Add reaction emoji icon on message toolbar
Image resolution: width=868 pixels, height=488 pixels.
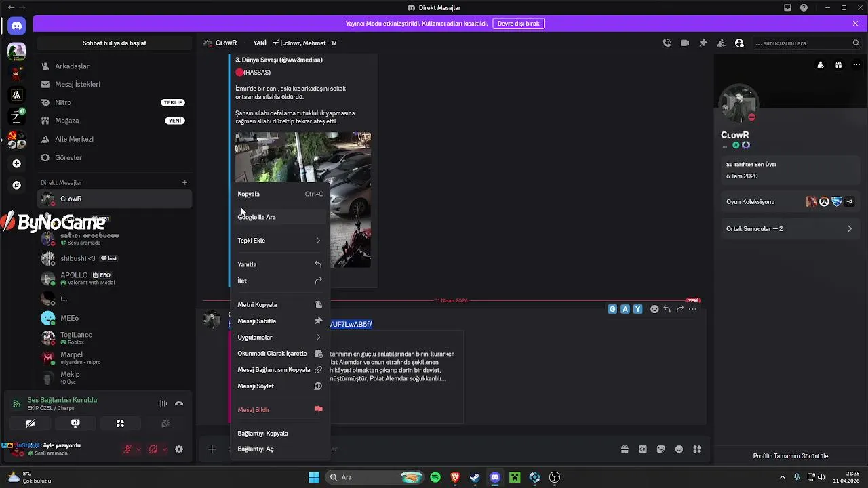[x=654, y=309]
